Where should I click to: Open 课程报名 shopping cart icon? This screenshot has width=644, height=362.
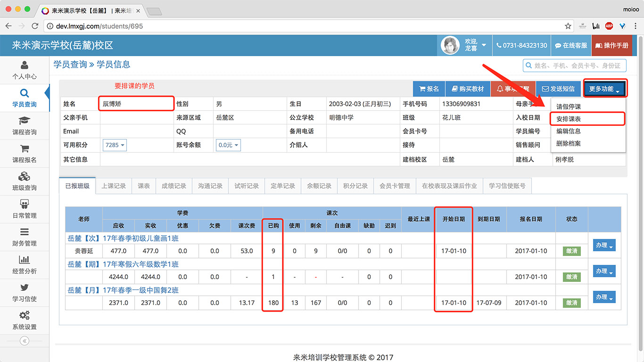click(x=25, y=149)
